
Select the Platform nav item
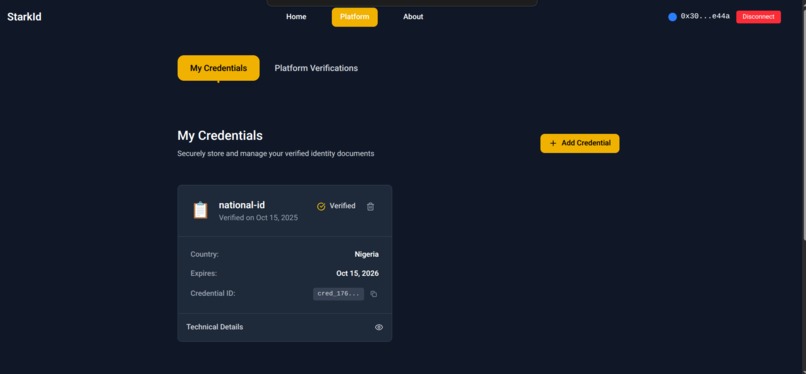pyautogui.click(x=355, y=17)
